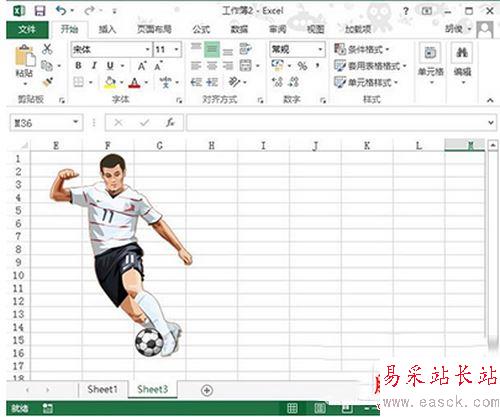This screenshot has height=417, width=500.
Task: Open the Excel help question mark
Action: (x=406, y=11)
